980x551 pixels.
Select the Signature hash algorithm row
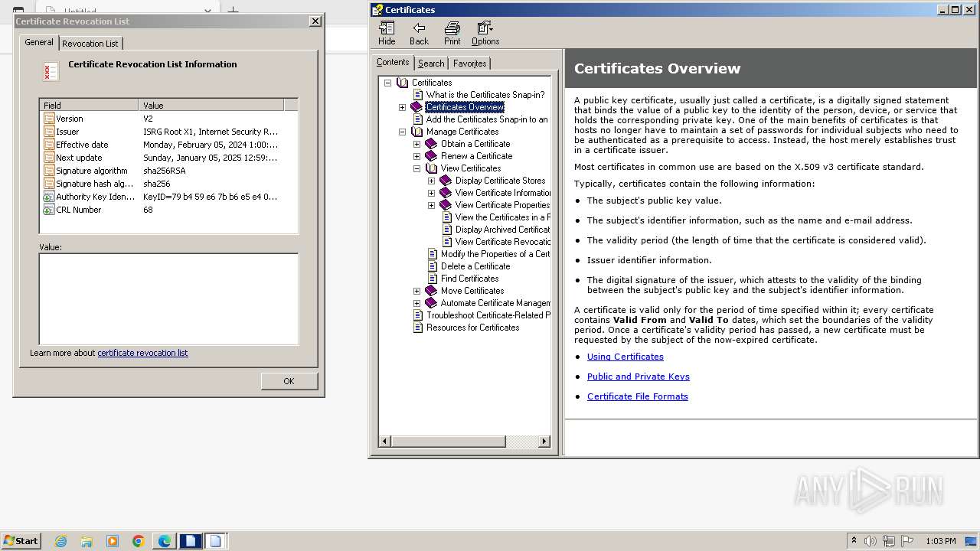pyautogui.click(x=168, y=184)
